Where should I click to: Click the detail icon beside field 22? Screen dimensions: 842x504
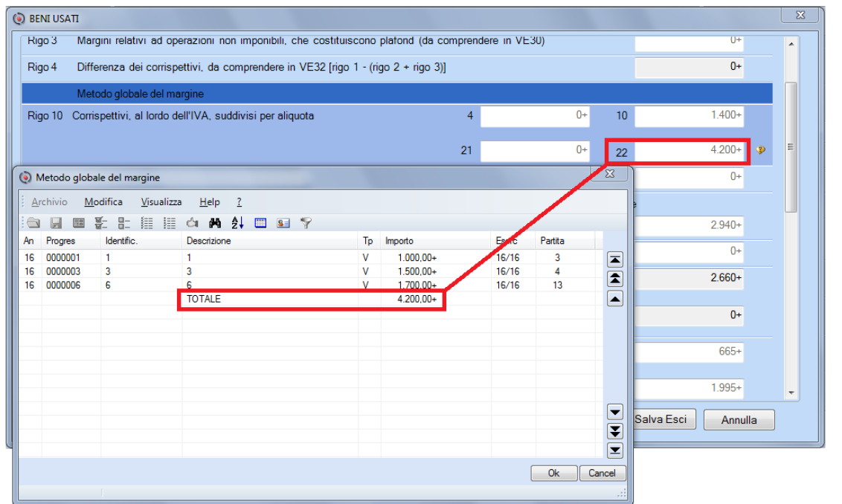pyautogui.click(x=760, y=150)
